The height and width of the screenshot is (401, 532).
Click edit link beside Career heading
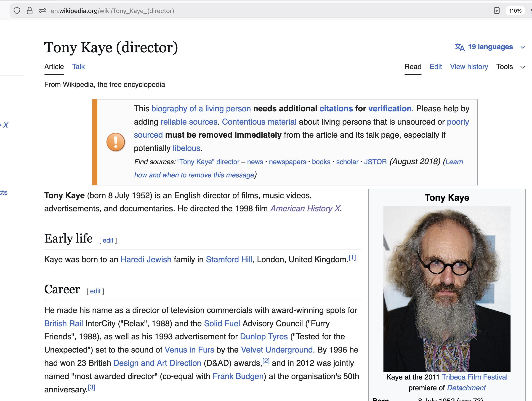coord(95,291)
